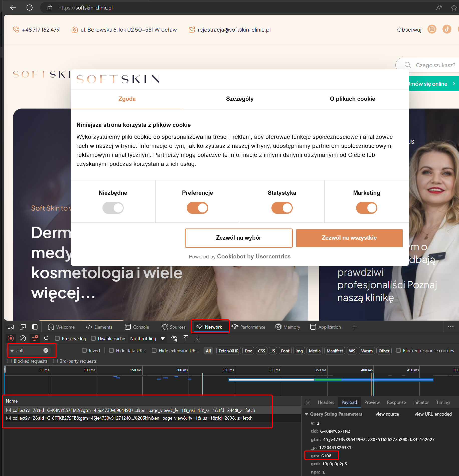Open the TikTok icon in header
Image resolution: width=459 pixels, height=476 pixels.
click(x=447, y=29)
